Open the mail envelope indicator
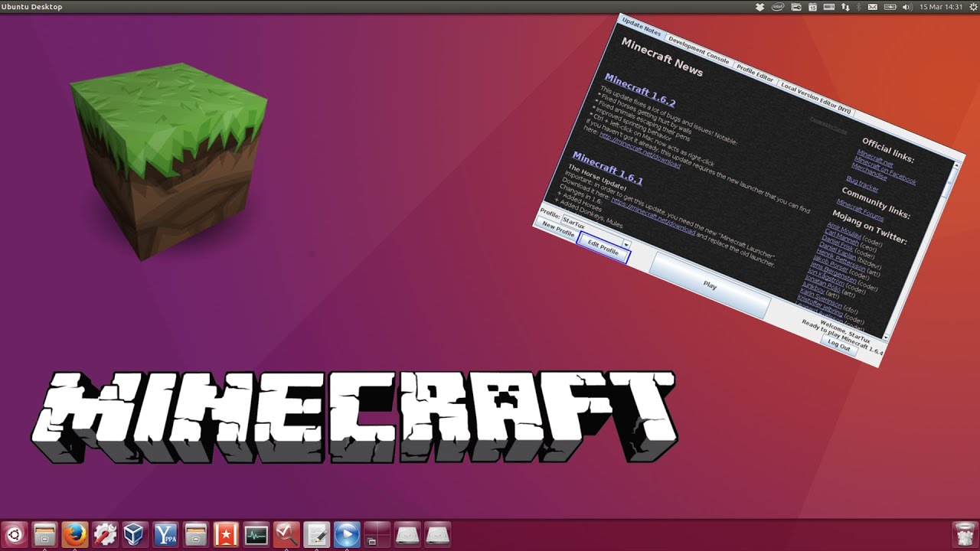Screen dimensions: 980x551 (x=873, y=7)
